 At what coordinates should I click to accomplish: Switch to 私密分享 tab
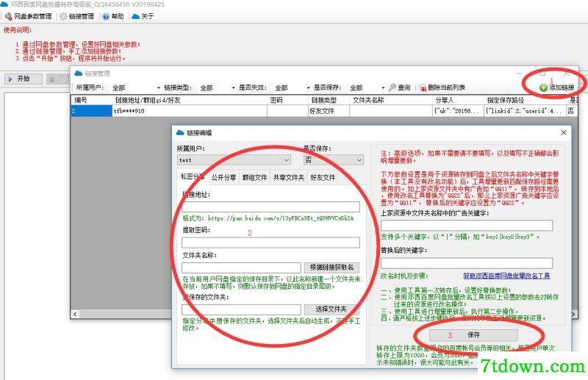[x=193, y=176]
